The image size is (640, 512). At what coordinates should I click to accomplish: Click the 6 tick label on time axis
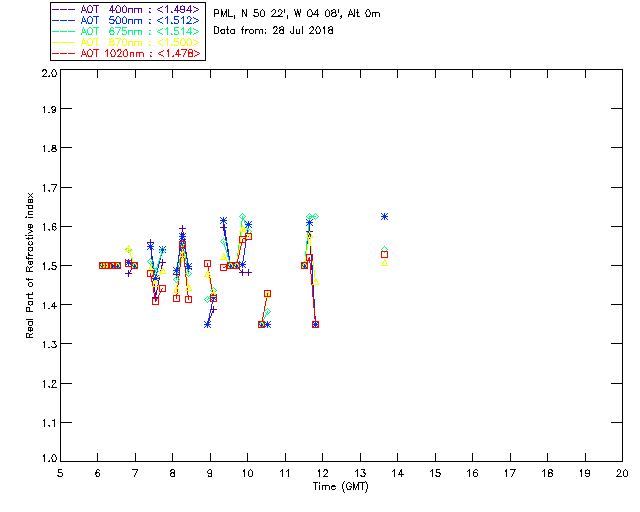(98, 473)
